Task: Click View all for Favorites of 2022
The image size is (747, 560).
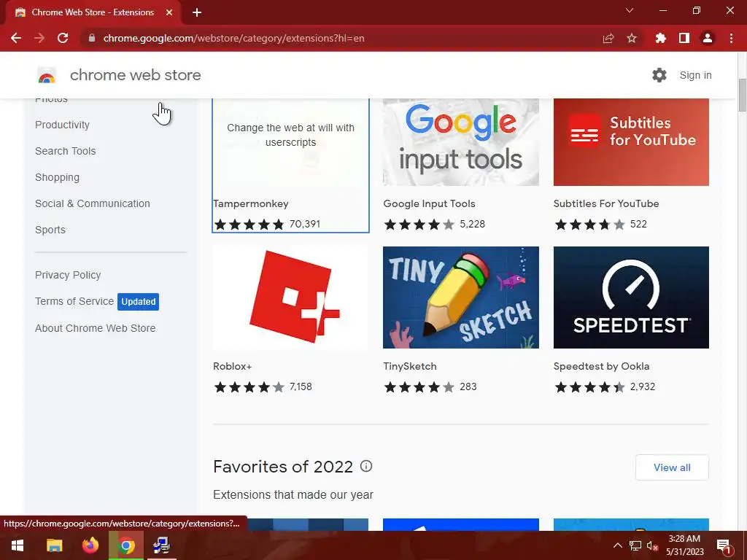Action: pyautogui.click(x=672, y=467)
